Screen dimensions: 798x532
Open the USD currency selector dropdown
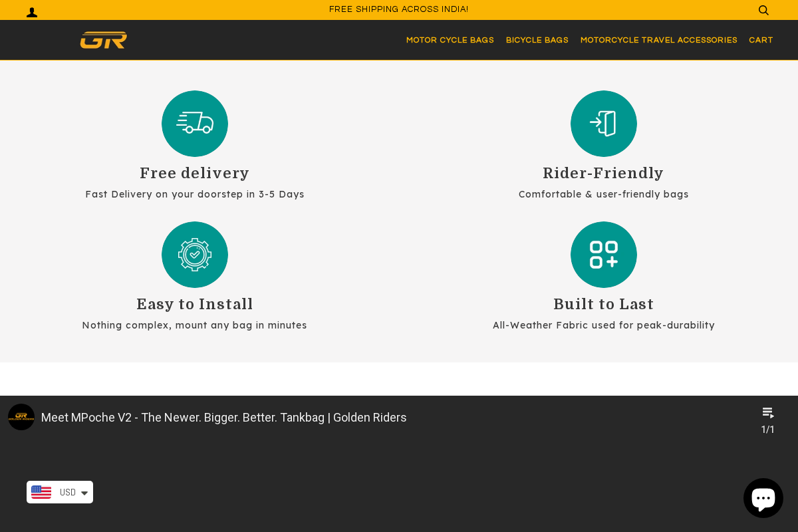click(x=83, y=492)
